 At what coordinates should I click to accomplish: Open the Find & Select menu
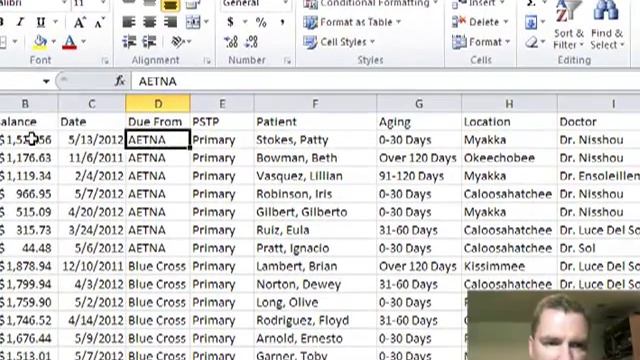pos(607,25)
